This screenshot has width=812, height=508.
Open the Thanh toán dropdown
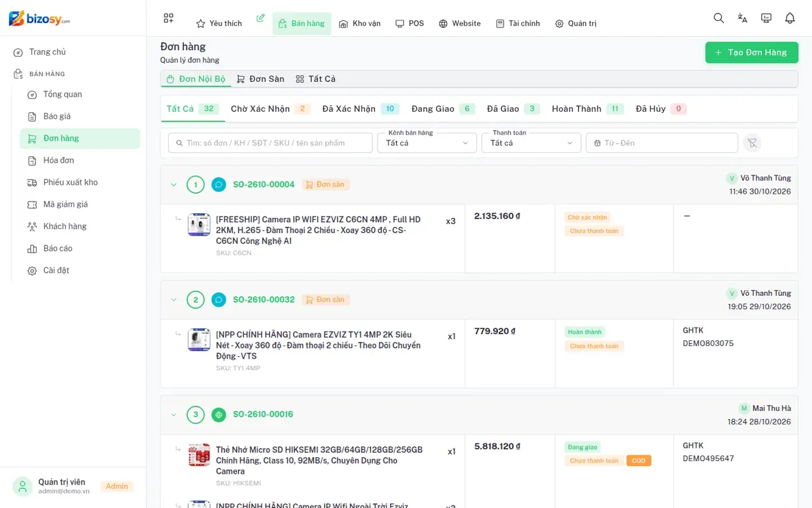pos(532,143)
